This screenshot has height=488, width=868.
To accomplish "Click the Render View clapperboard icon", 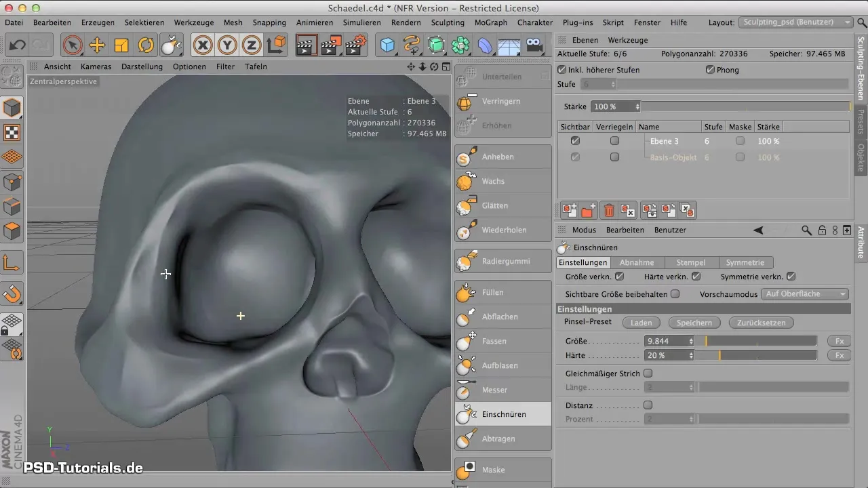I will point(307,45).
